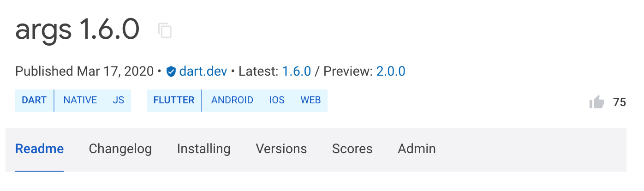Click the verified publisher shield icon
The width and height of the screenshot is (644, 191).
[171, 72]
